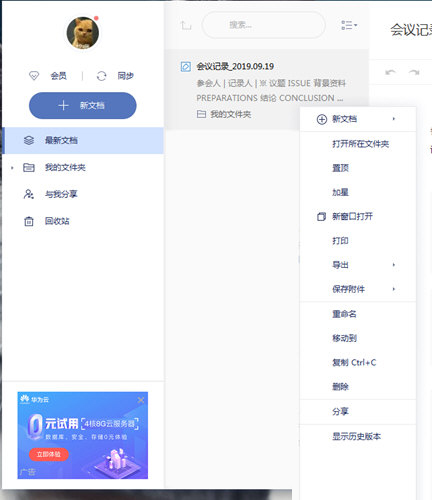Choose 新文档 in the context menu
The image size is (432, 500).
[358, 119]
